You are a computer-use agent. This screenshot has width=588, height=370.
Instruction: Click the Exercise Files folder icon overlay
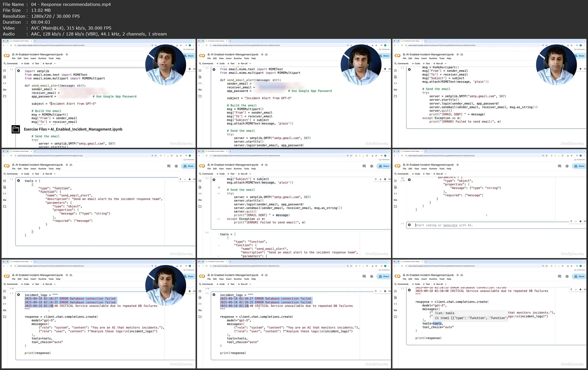(x=16, y=129)
